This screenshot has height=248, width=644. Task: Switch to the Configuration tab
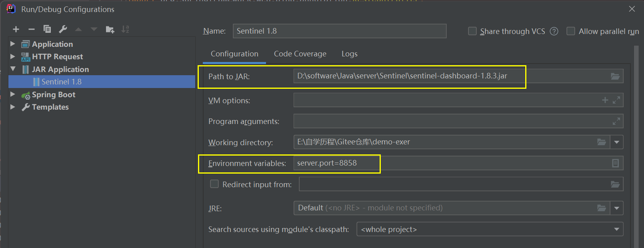[234, 54]
